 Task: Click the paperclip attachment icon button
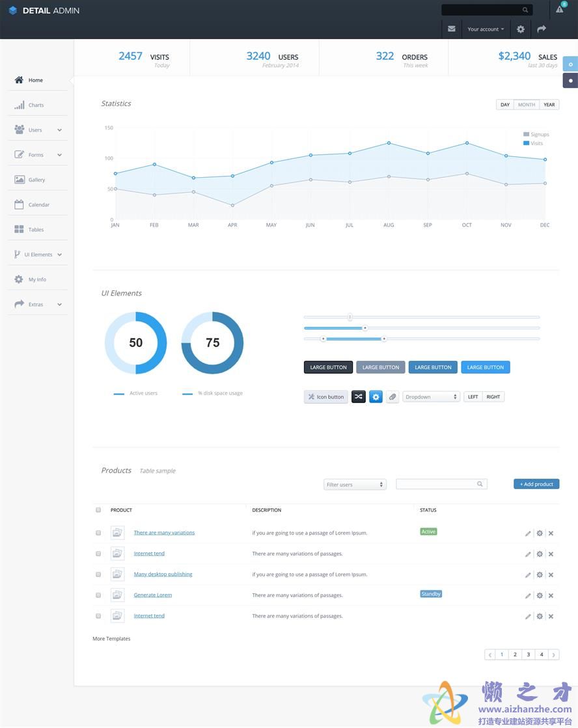point(392,397)
